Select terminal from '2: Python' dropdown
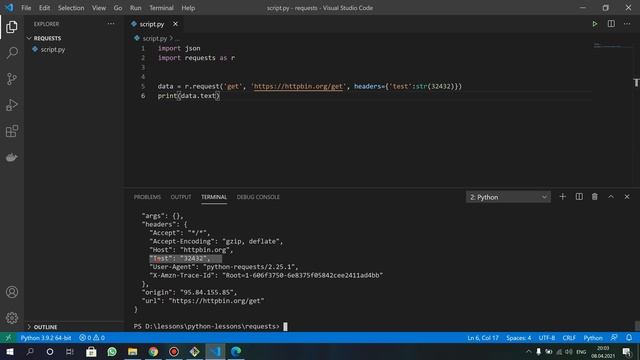Image resolution: width=640 pixels, height=360 pixels. [508, 197]
